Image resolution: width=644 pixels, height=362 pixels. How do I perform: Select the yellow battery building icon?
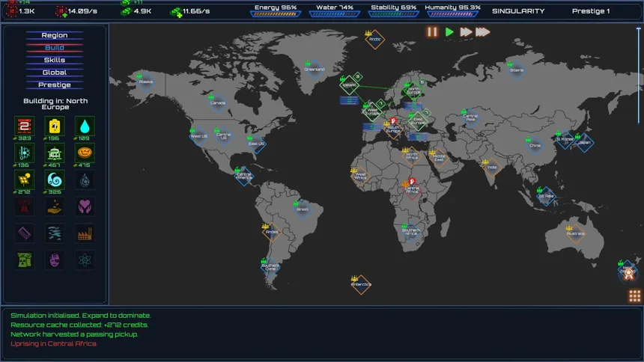pos(55,126)
